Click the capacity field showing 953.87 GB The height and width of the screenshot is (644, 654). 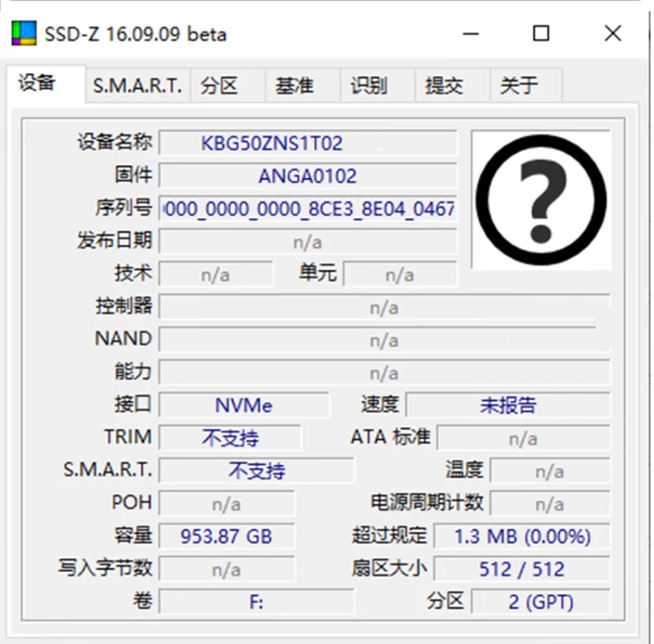coord(227,536)
